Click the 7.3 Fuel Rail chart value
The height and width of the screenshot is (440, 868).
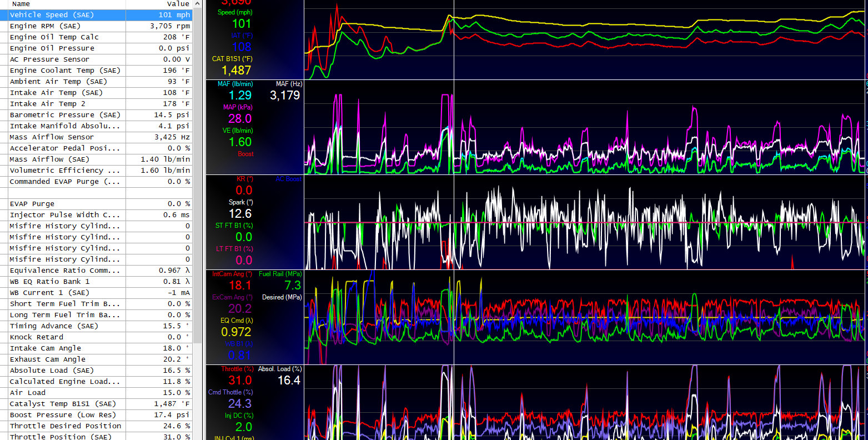tap(293, 285)
